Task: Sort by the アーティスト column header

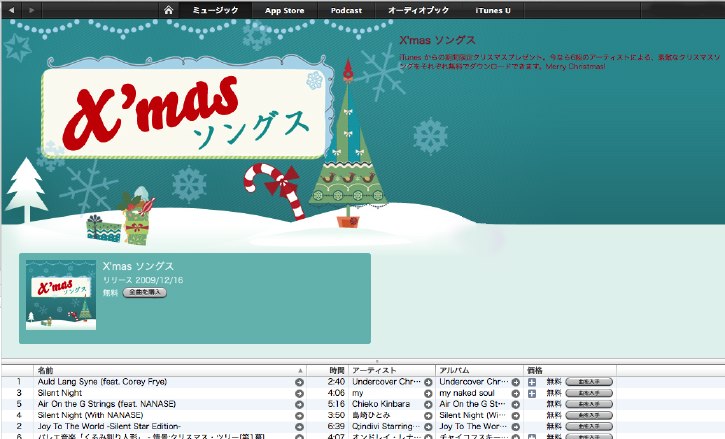Action: pyautogui.click(x=392, y=371)
